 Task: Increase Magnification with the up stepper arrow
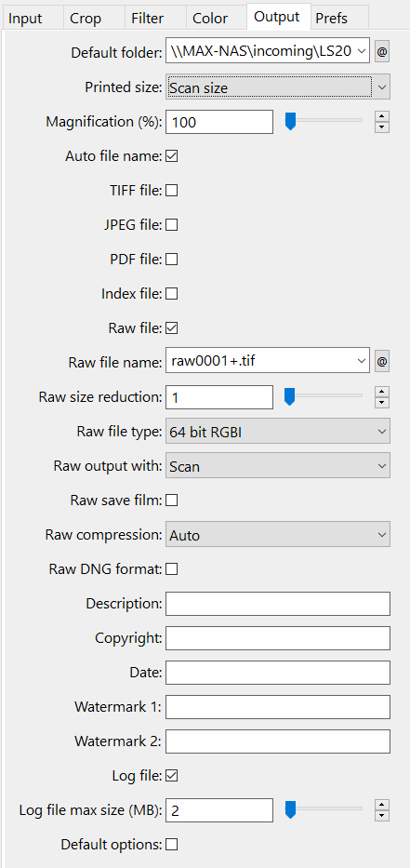382,116
